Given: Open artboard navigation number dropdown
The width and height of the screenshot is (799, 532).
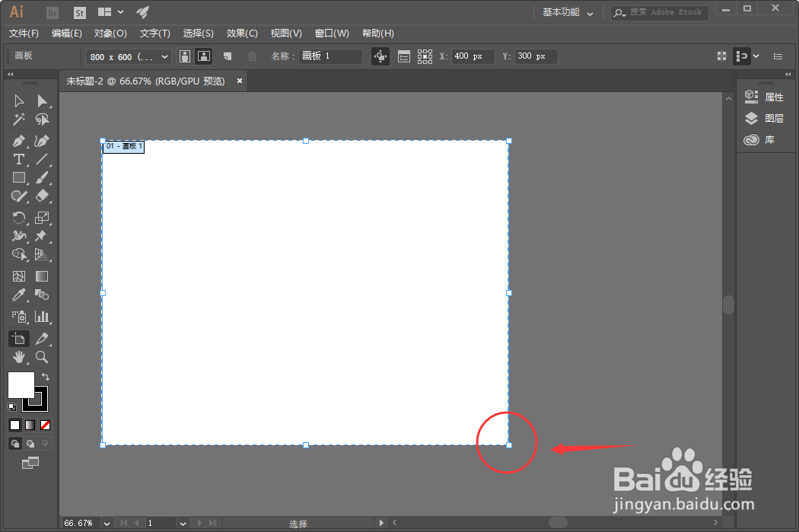Looking at the screenshot, I should [183, 524].
